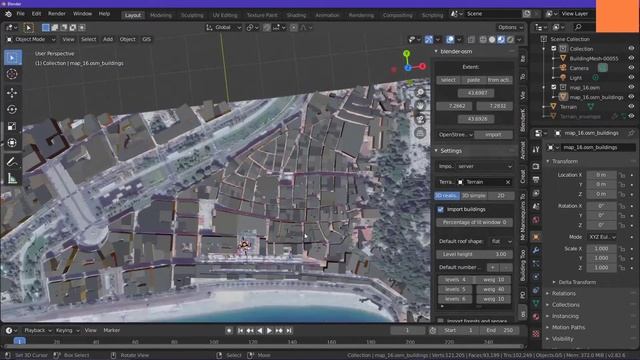Click the red X axis gizmo

[422, 66]
